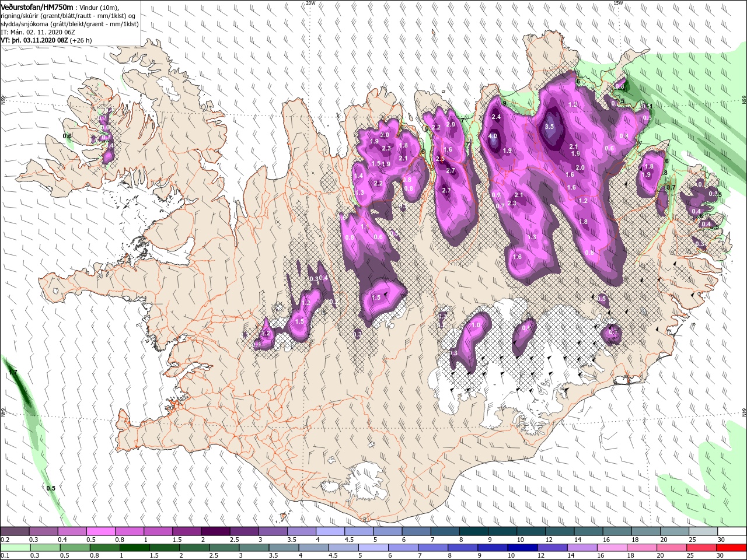Choose the palest snow swatch between 25 and 30
The image size is (747, 560).
pos(702,531)
